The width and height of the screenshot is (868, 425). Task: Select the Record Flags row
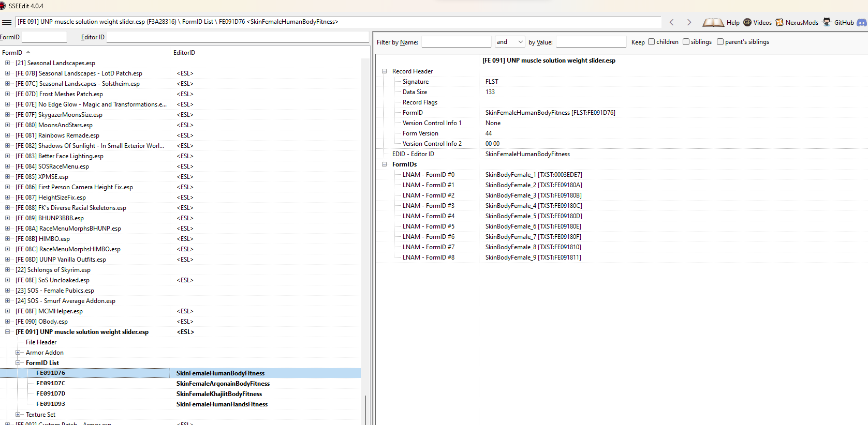click(621, 102)
